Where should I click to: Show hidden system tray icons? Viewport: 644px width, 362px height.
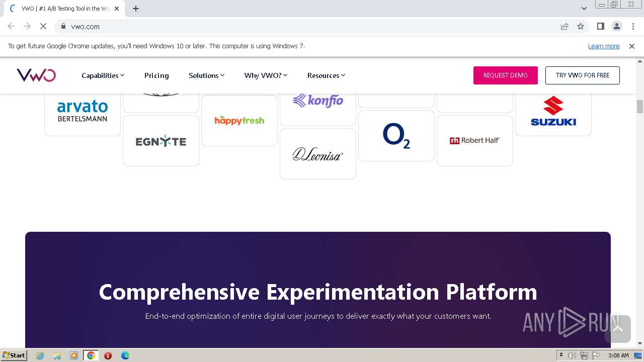[561, 355]
